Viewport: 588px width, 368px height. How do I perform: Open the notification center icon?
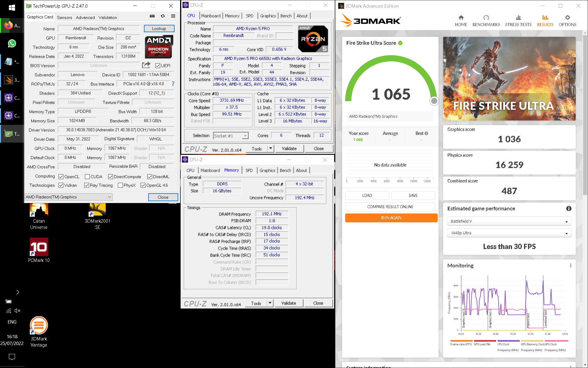(12, 357)
